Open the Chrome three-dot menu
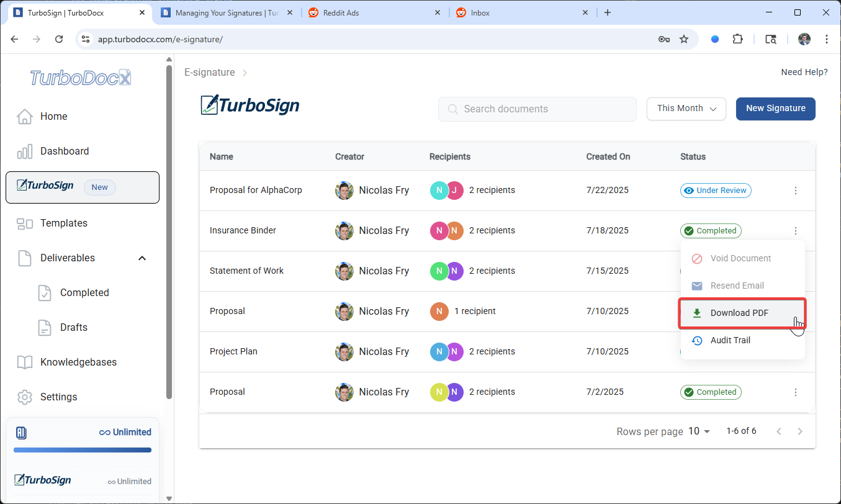The image size is (841, 504). pyautogui.click(x=827, y=39)
